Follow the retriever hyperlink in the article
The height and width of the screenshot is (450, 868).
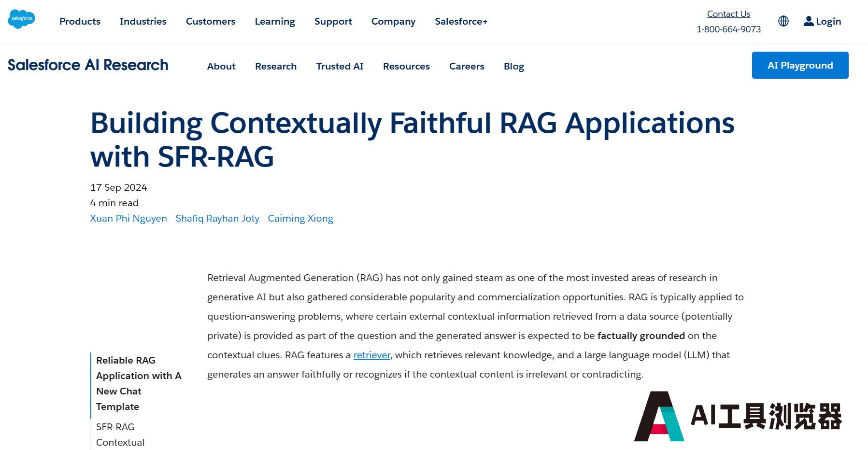tap(371, 355)
